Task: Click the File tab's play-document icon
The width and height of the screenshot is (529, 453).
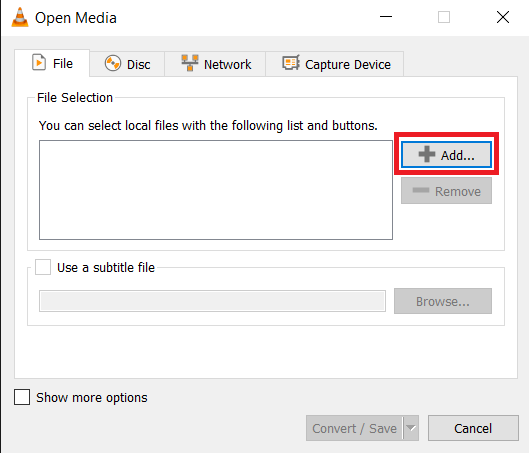Action: 39,63
